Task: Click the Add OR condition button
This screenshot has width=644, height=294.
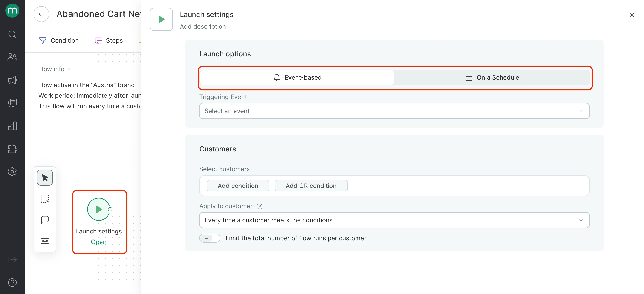Action: (311, 186)
